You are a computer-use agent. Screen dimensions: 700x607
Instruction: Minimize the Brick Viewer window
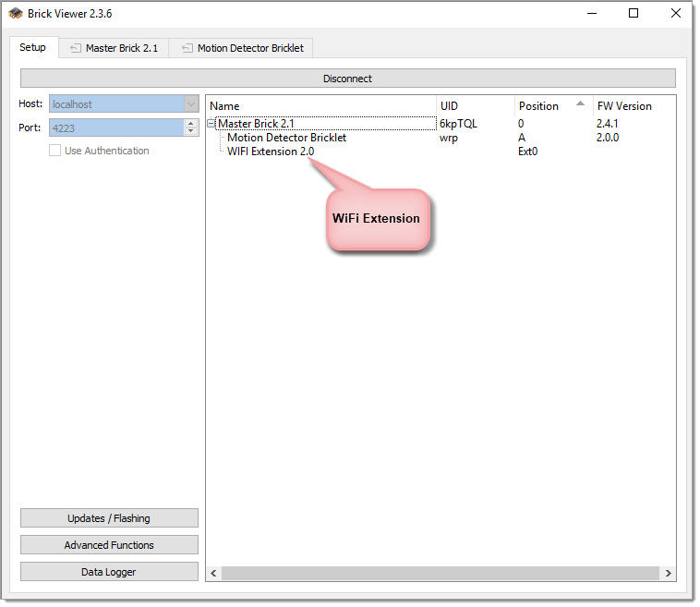click(592, 14)
